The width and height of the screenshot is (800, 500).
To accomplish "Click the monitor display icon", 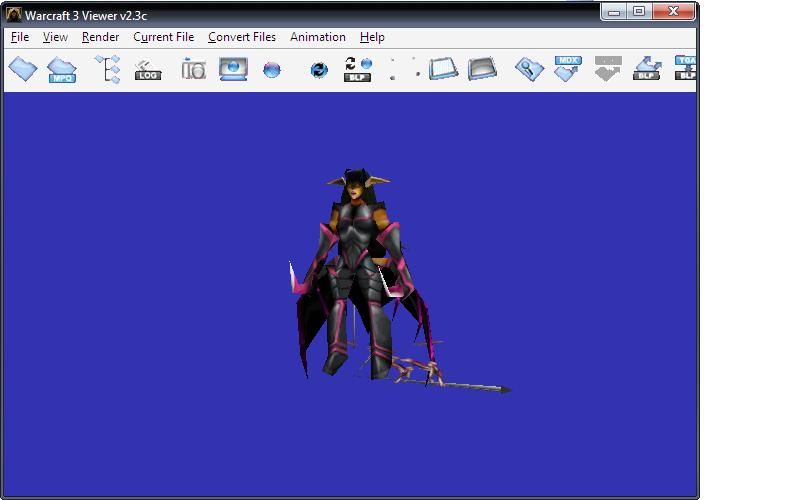I will point(233,69).
